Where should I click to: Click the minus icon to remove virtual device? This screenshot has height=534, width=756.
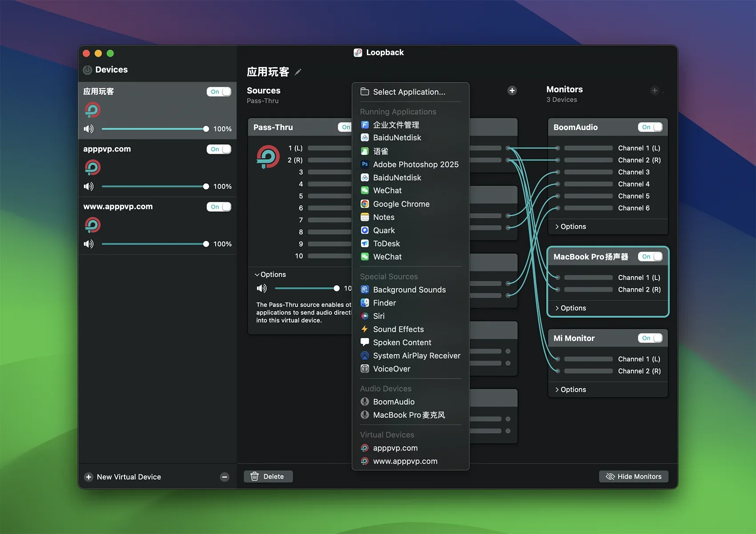point(225,477)
